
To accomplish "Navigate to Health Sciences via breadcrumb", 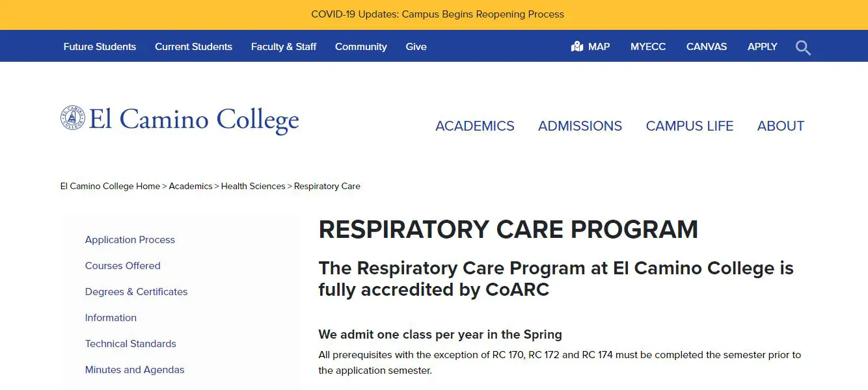I will (253, 186).
